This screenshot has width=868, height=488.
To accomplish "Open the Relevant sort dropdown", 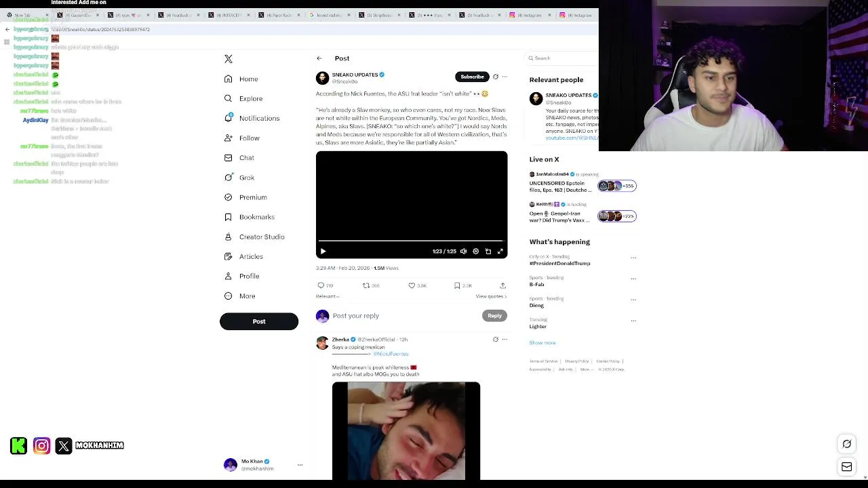I will point(328,296).
